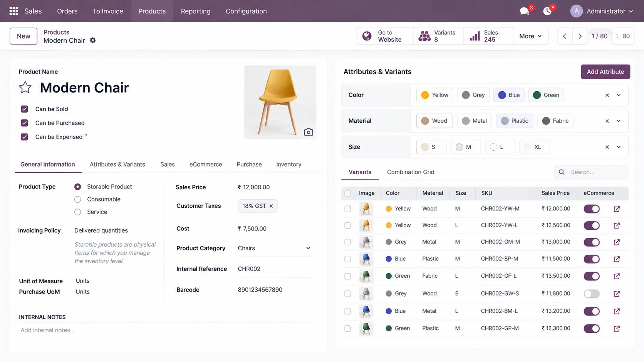Switch to the eCommerce tab

coord(206,164)
